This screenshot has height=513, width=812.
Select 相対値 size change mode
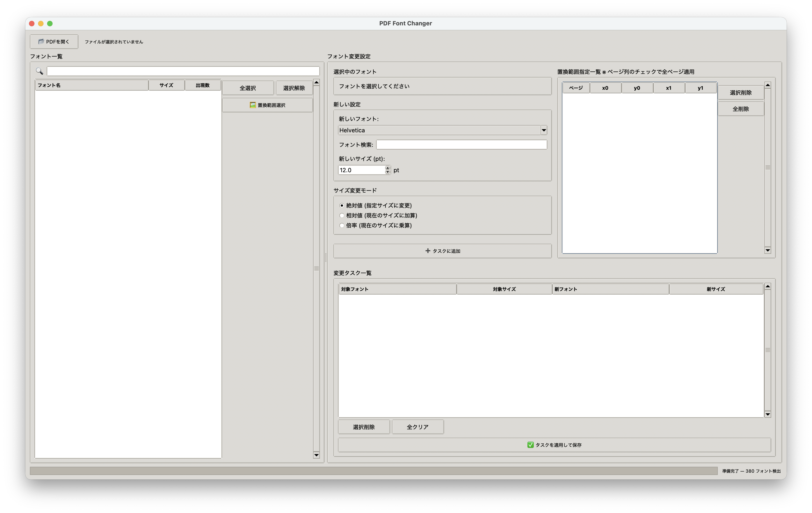pos(342,215)
